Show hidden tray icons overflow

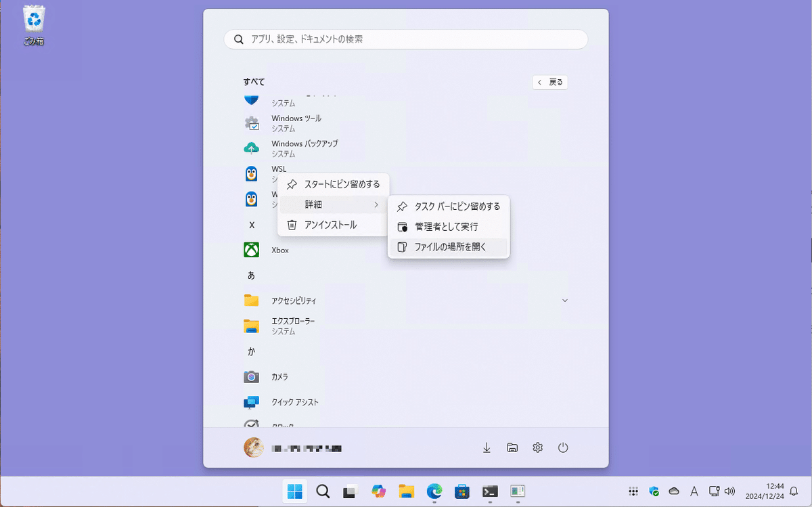coord(633,491)
